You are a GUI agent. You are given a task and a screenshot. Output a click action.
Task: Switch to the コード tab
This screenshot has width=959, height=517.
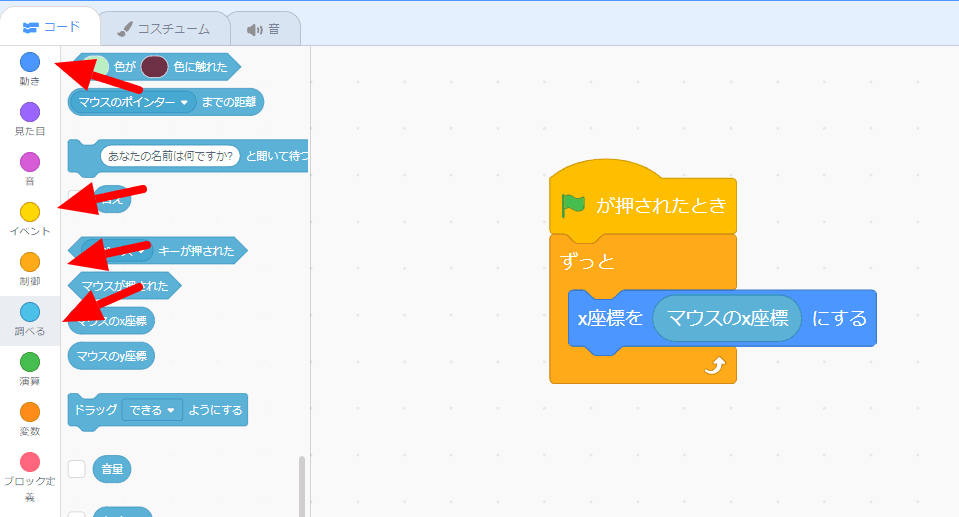tap(50, 27)
